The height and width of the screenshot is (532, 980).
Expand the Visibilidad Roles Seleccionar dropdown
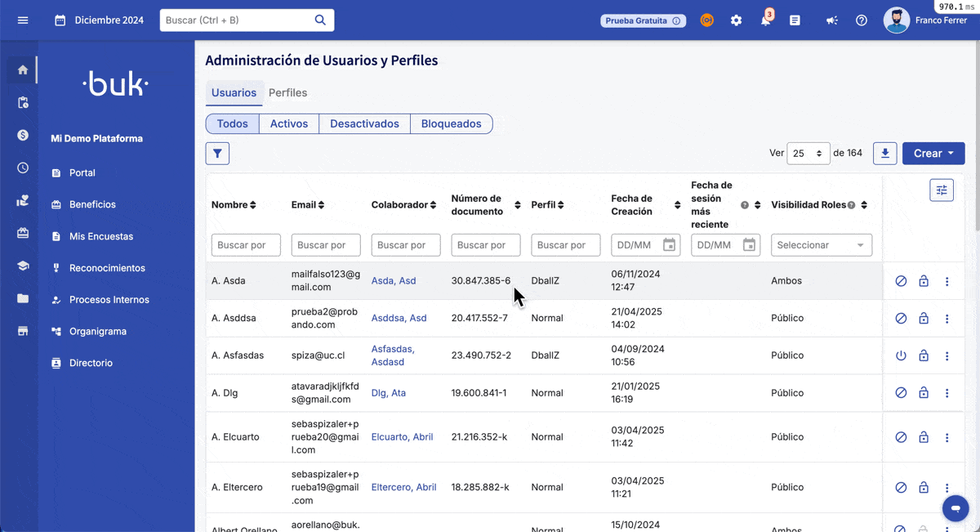[821, 245]
